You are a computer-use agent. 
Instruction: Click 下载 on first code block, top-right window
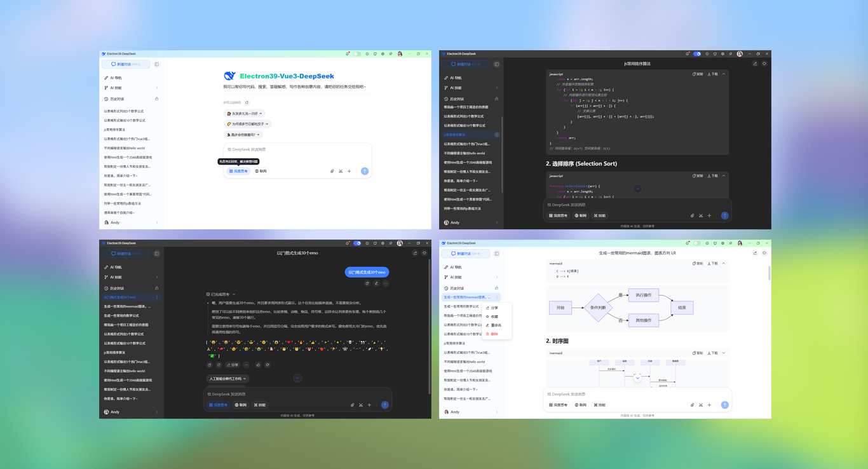(x=713, y=74)
